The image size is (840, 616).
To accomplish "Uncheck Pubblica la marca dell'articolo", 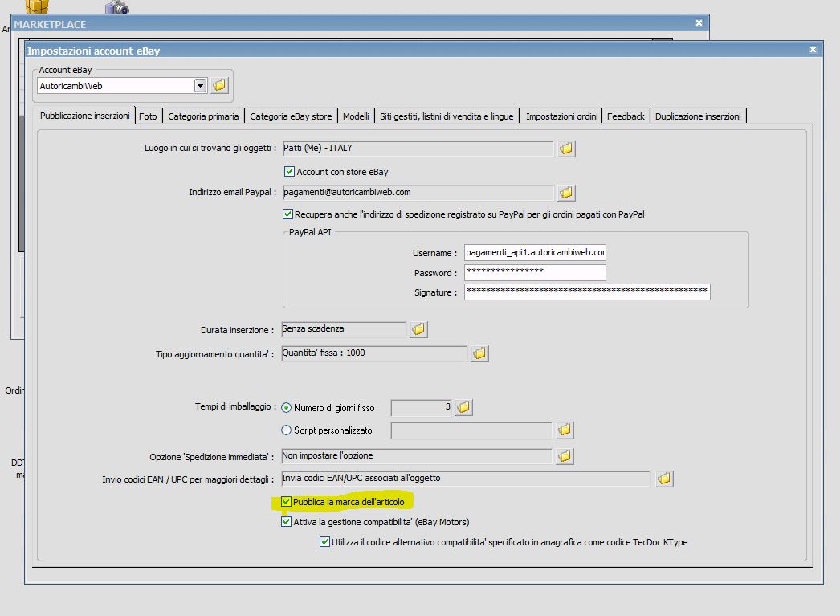I will point(286,502).
